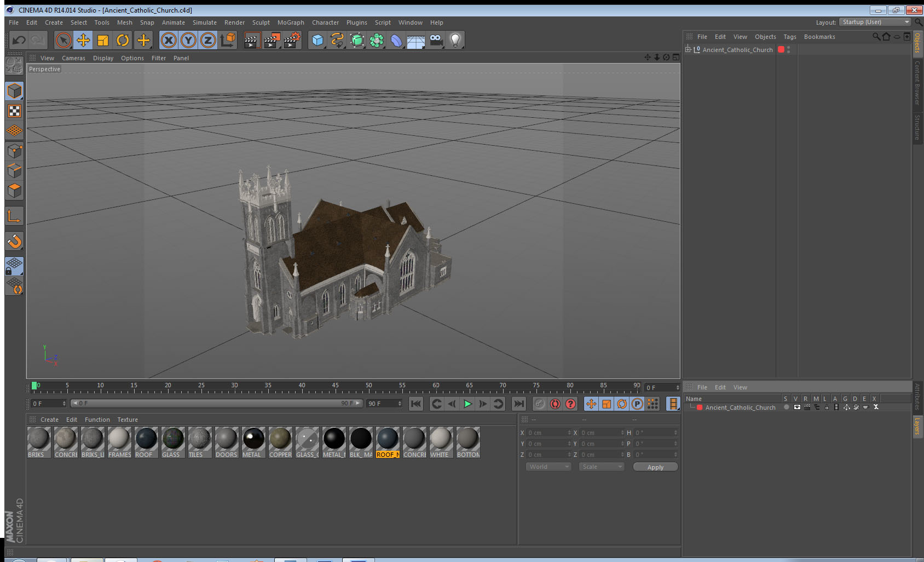The image size is (924, 562).
Task: Open the MoGraph menu
Action: [x=291, y=22]
